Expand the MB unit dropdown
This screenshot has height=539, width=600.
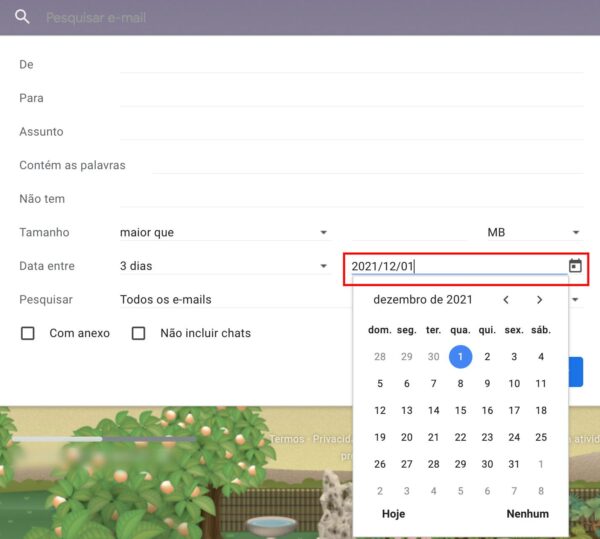point(534,232)
